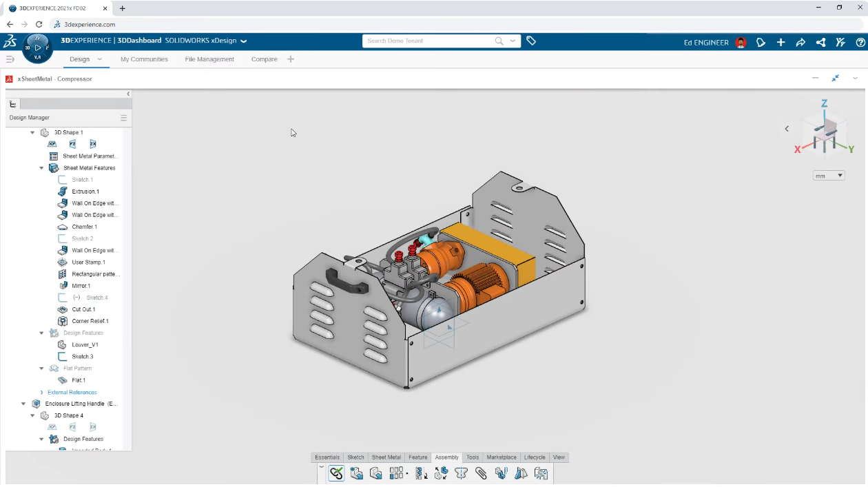This screenshot has height=487, width=868.
Task: Open the Design tab dropdown chevron
Action: (100, 59)
